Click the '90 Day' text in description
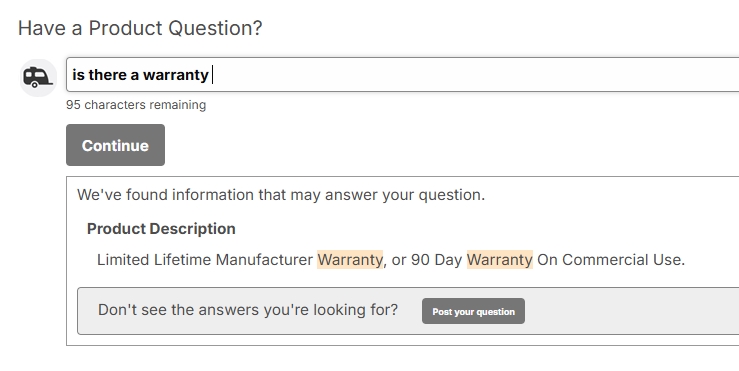739x371 pixels. coord(436,260)
